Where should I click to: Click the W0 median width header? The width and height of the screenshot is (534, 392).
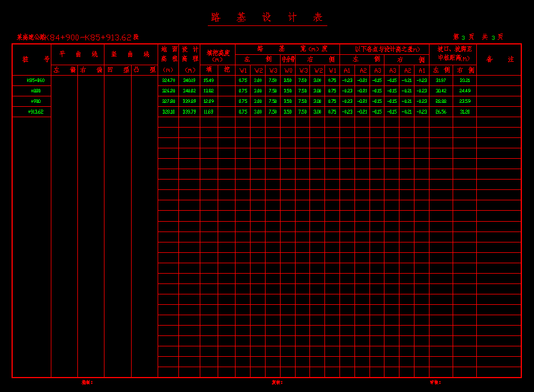coord(288,70)
